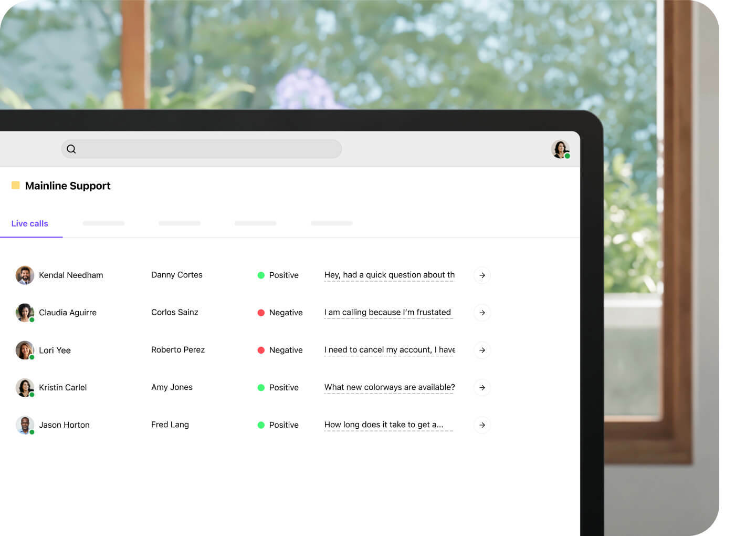756x536 pixels.
Task: Click the yellow square next to Mainline Support
Action: (15, 185)
